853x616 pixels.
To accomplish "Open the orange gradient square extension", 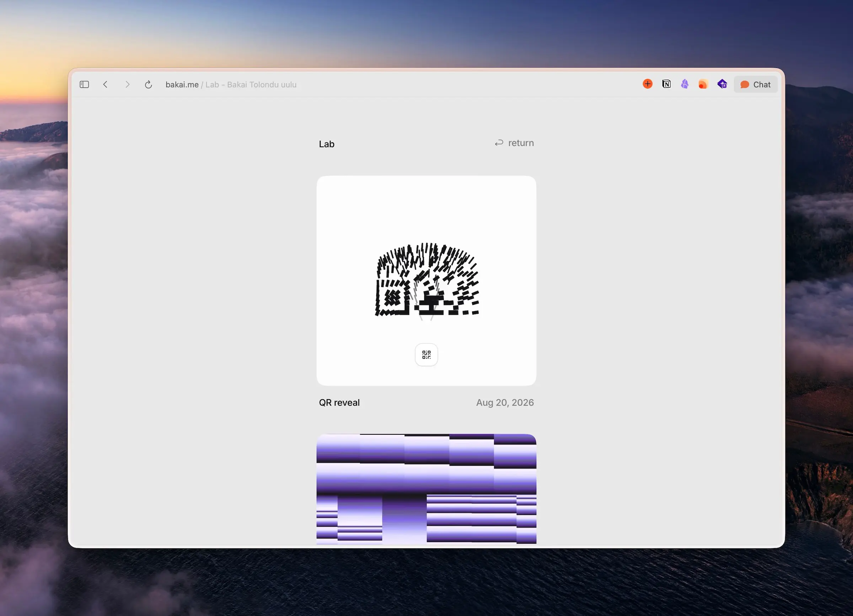I will 703,84.
